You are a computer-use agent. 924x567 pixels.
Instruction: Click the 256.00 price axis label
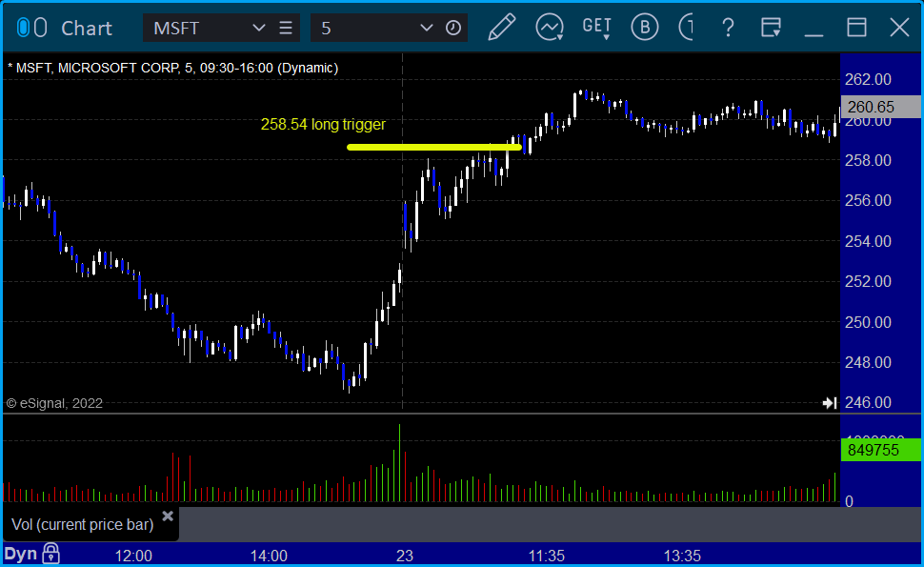pyautogui.click(x=868, y=200)
